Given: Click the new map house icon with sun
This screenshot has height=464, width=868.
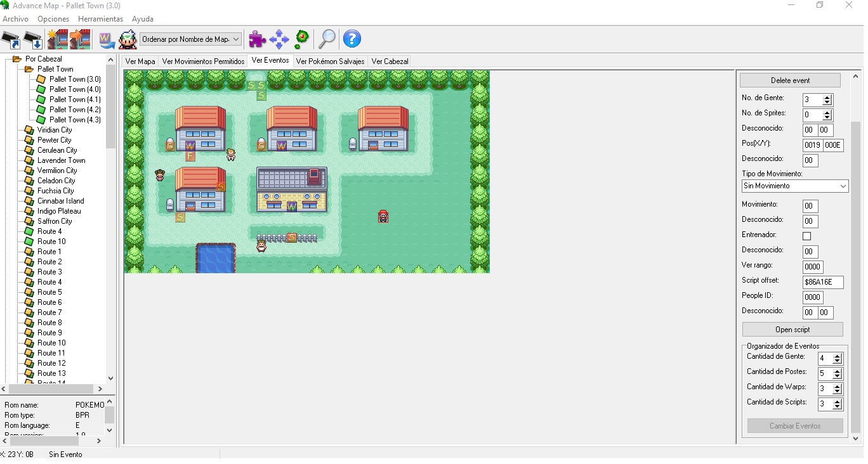Looking at the screenshot, I should click(57, 39).
